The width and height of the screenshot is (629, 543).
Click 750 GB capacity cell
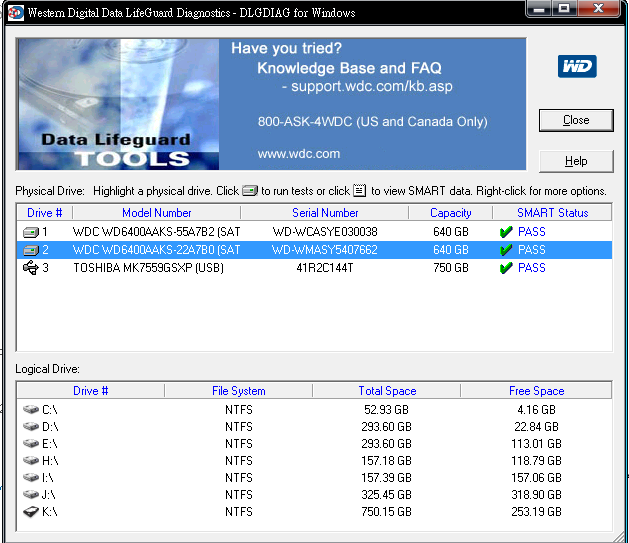(x=450, y=267)
